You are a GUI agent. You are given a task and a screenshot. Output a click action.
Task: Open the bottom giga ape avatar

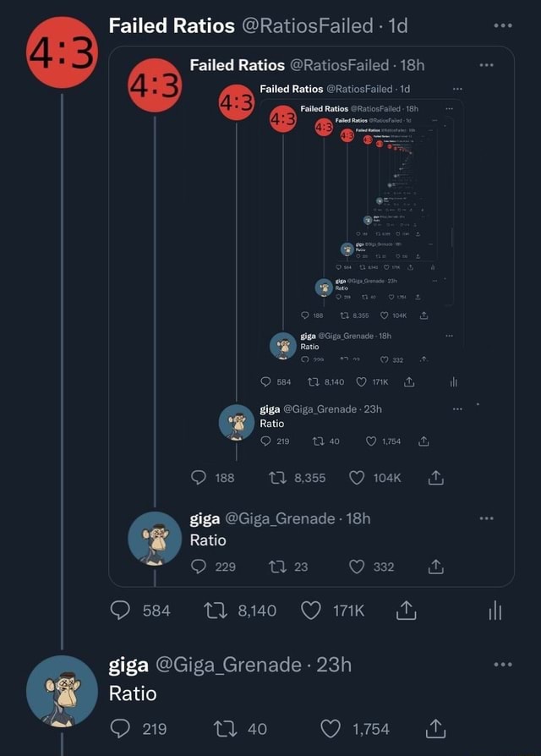point(61,691)
